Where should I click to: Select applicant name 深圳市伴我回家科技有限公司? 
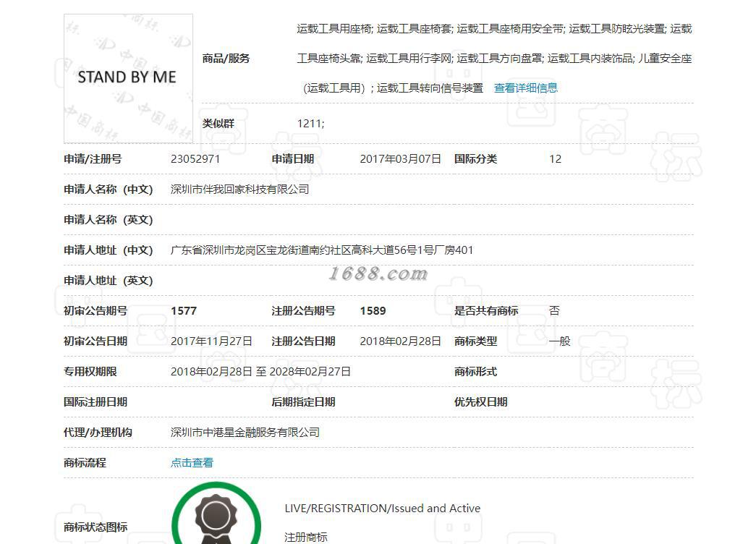pyautogui.click(x=239, y=190)
